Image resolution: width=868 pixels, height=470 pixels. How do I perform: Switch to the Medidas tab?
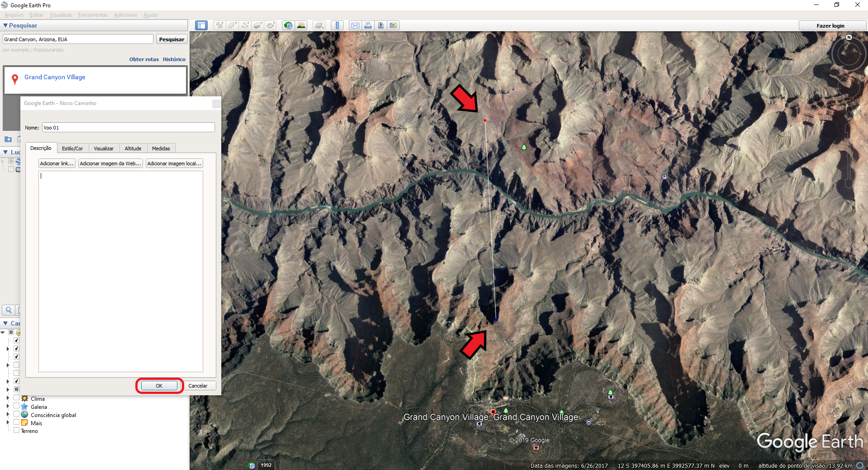point(161,149)
